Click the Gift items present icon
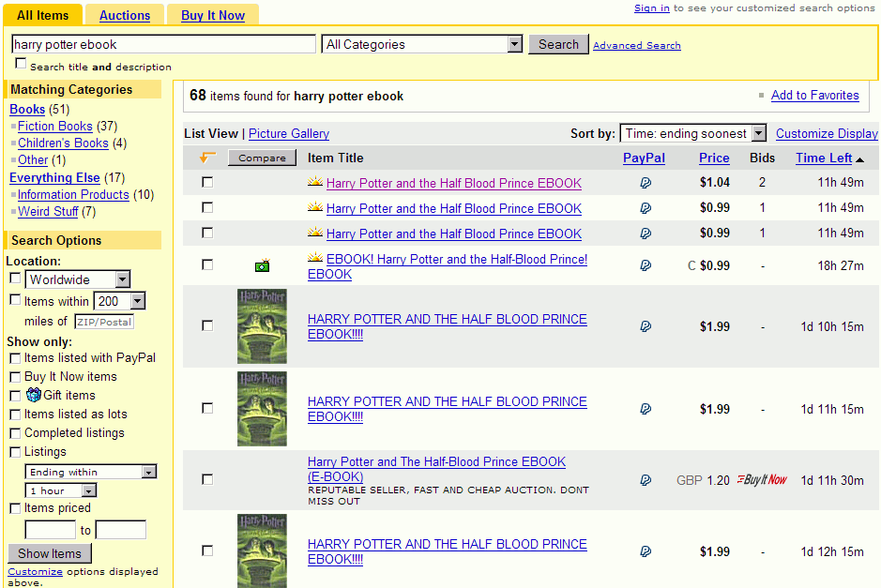Viewport: 881px width, 588px height. pos(34,395)
